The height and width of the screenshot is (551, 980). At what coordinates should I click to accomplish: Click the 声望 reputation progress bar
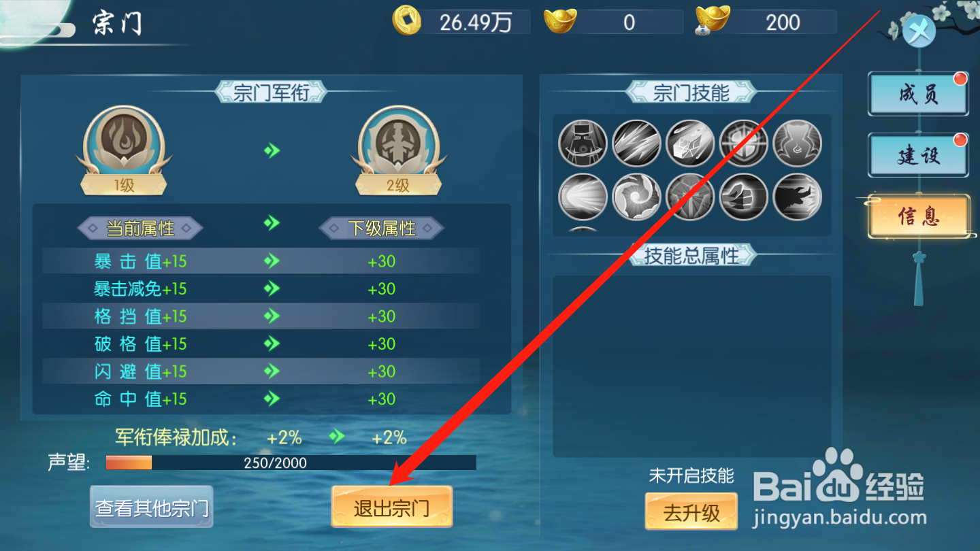tap(291, 463)
